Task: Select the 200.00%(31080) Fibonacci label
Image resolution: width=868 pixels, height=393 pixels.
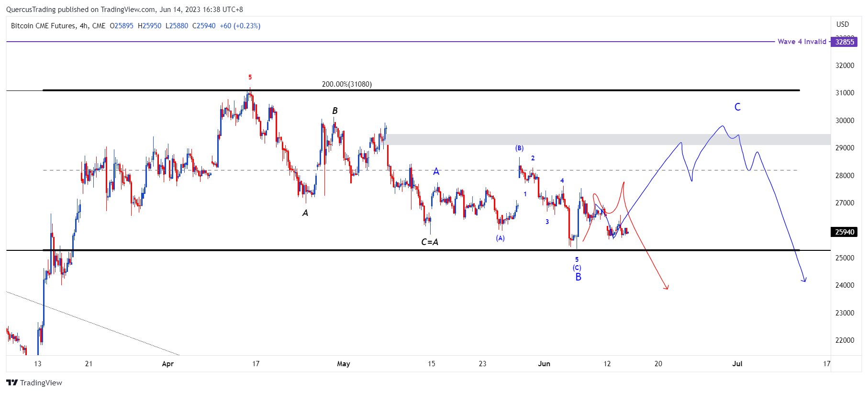Action: pyautogui.click(x=346, y=84)
